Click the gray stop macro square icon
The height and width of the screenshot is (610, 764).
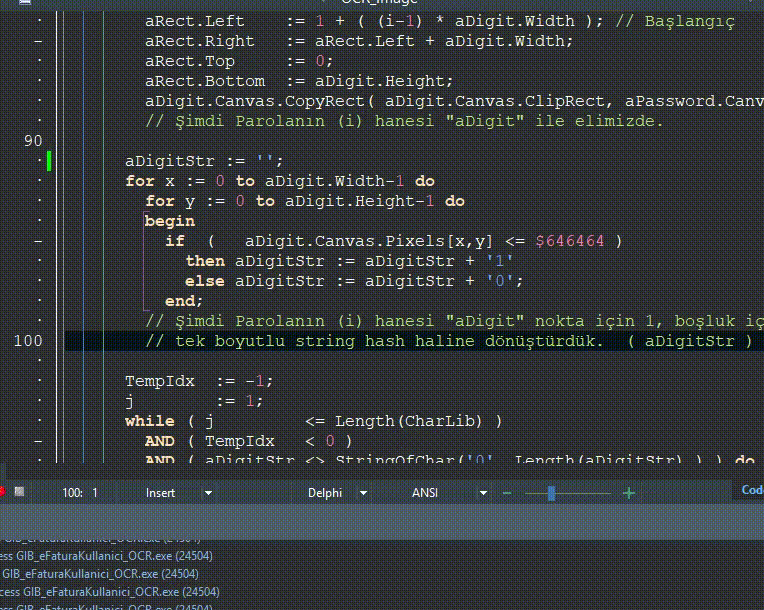pos(19,492)
